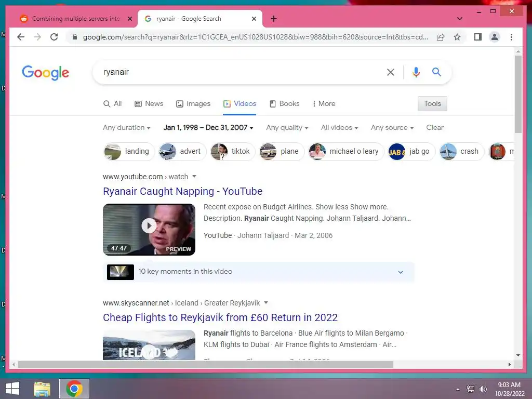The height and width of the screenshot is (399, 532).
Task: Show hidden system tray icons
Action: coord(458,389)
